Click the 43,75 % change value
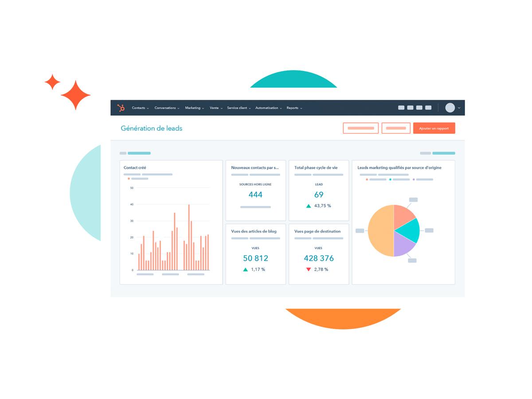The width and height of the screenshot is (532, 399). click(x=323, y=206)
